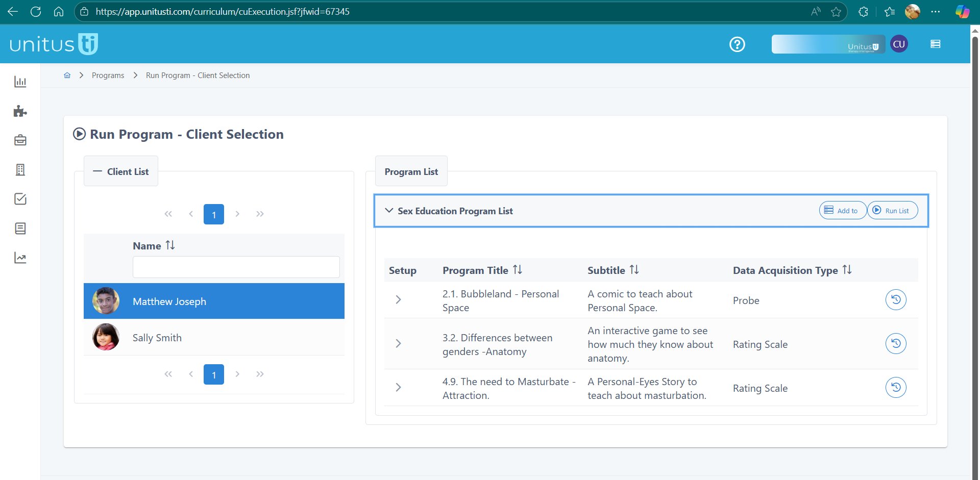This screenshot has height=480, width=980.
Task: Open the puzzle piece sidebar icon
Action: pos(20,111)
